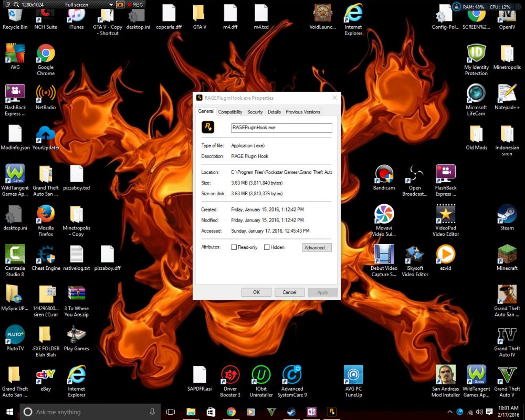Open the Previous Versions tab
This screenshot has height=420, width=525.
(302, 112)
